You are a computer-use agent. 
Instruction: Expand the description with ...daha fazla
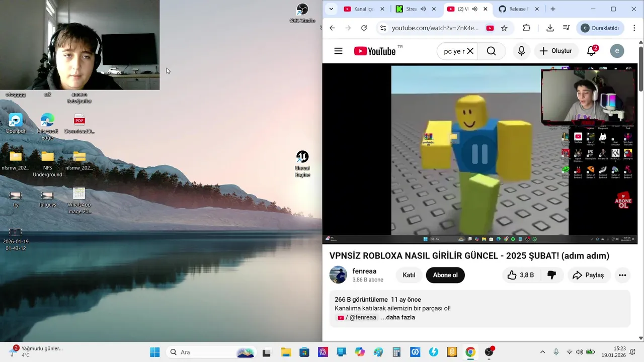point(398,317)
